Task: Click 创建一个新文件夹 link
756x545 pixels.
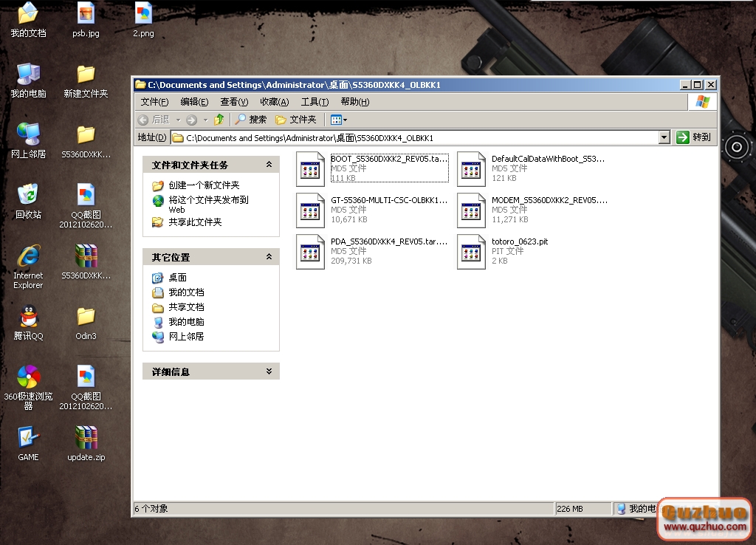Action: (204, 185)
